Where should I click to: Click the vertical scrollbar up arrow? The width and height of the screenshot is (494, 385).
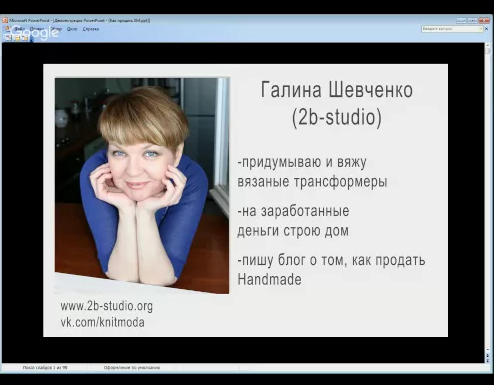click(488, 45)
